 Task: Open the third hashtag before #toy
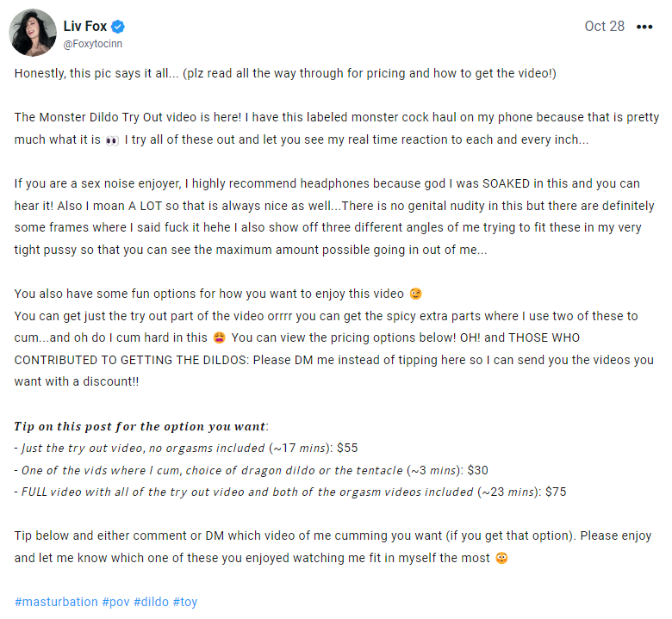point(151,602)
